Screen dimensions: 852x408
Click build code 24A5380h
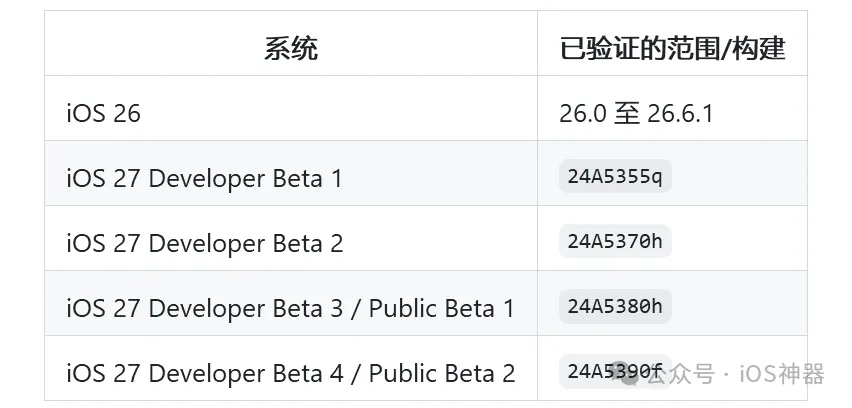coord(615,306)
